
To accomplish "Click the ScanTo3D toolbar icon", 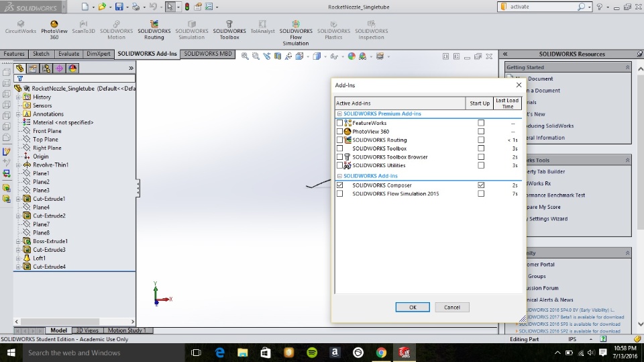I will click(83, 27).
